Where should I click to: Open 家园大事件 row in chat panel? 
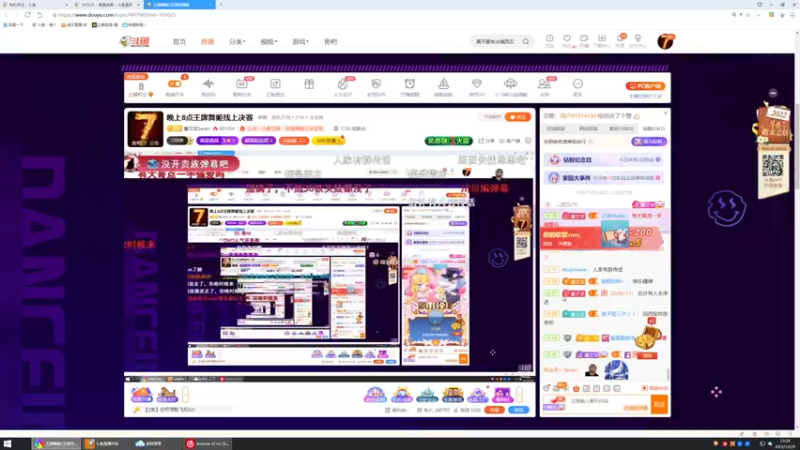[x=605, y=178]
